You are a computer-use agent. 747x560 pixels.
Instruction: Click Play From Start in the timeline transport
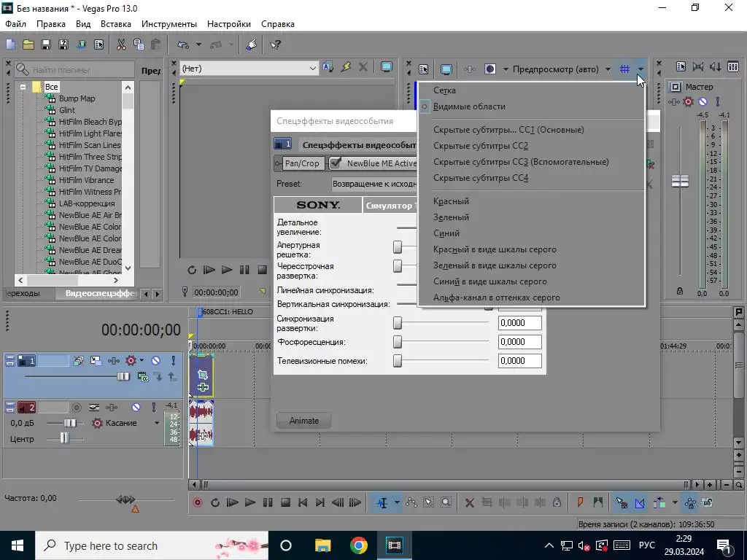(x=233, y=502)
